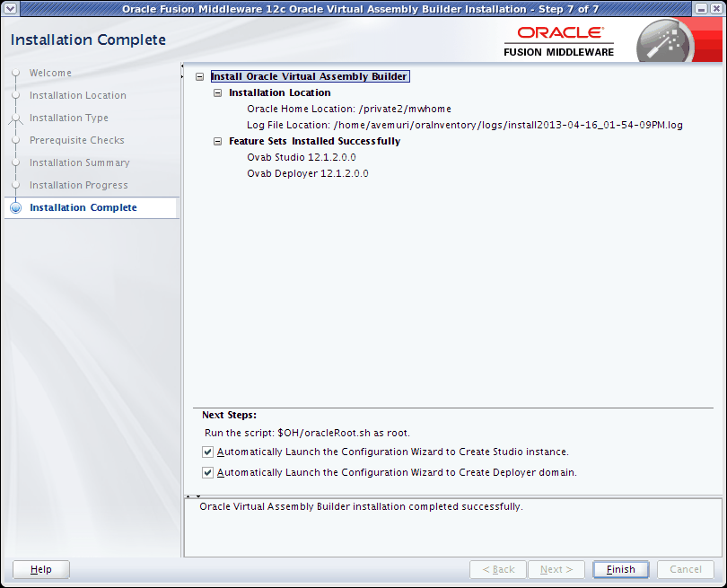Select the Welcome step bullet
Image resolution: width=727 pixels, height=588 pixels.
point(16,73)
